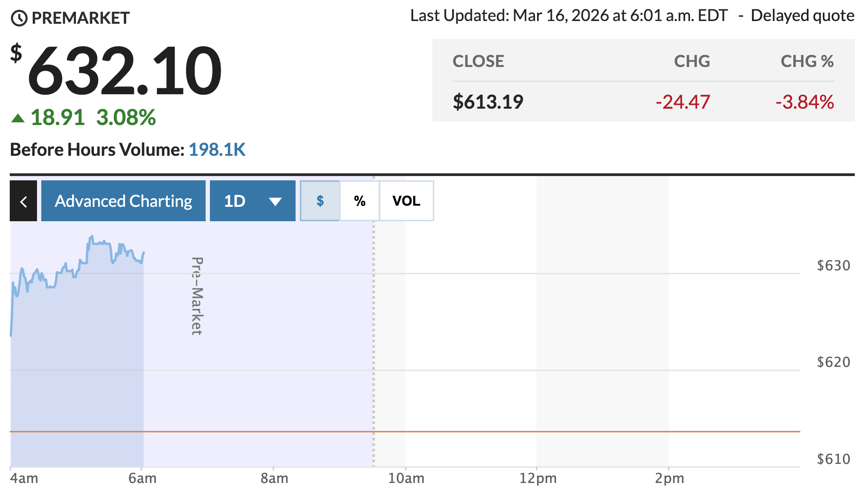This screenshot has height=504, width=863.
Task: Click the $630 price axis label
Action: (833, 266)
